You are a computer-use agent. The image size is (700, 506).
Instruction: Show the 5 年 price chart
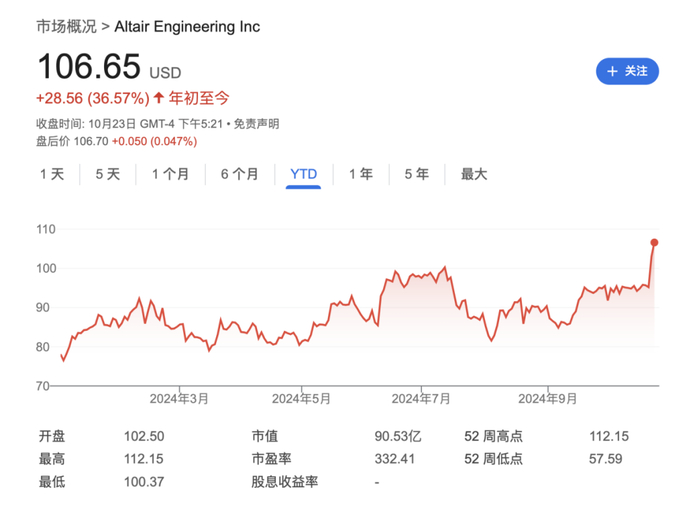point(416,174)
